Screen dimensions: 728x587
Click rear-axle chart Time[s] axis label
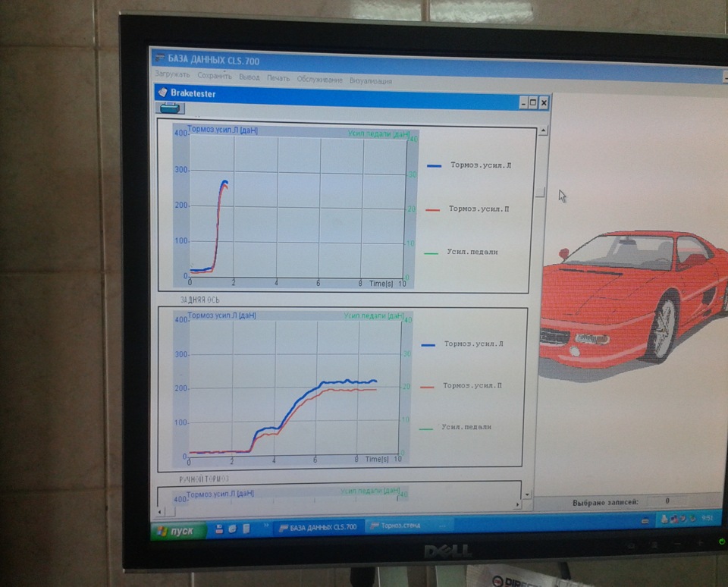click(377, 459)
